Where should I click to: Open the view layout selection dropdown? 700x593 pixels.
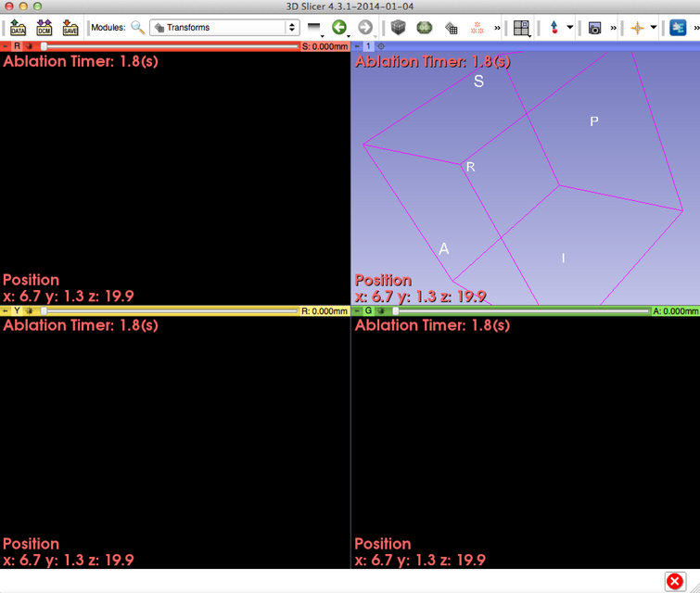click(522, 28)
